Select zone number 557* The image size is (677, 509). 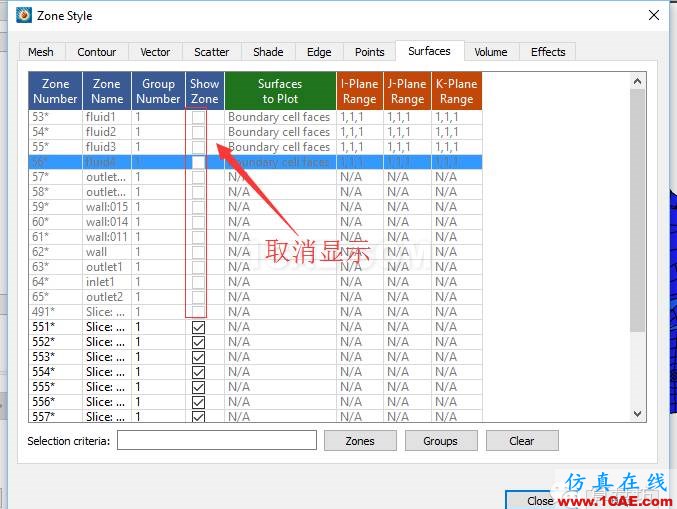pyautogui.click(x=44, y=417)
